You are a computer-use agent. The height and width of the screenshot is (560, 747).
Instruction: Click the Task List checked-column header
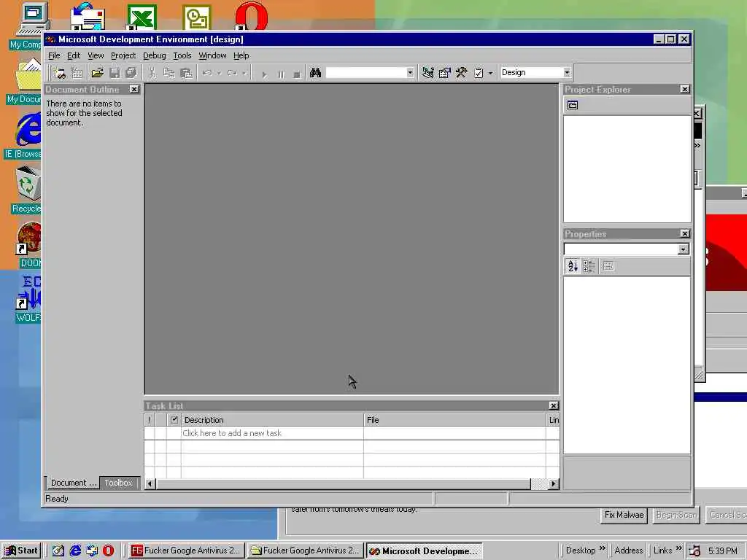coord(174,420)
